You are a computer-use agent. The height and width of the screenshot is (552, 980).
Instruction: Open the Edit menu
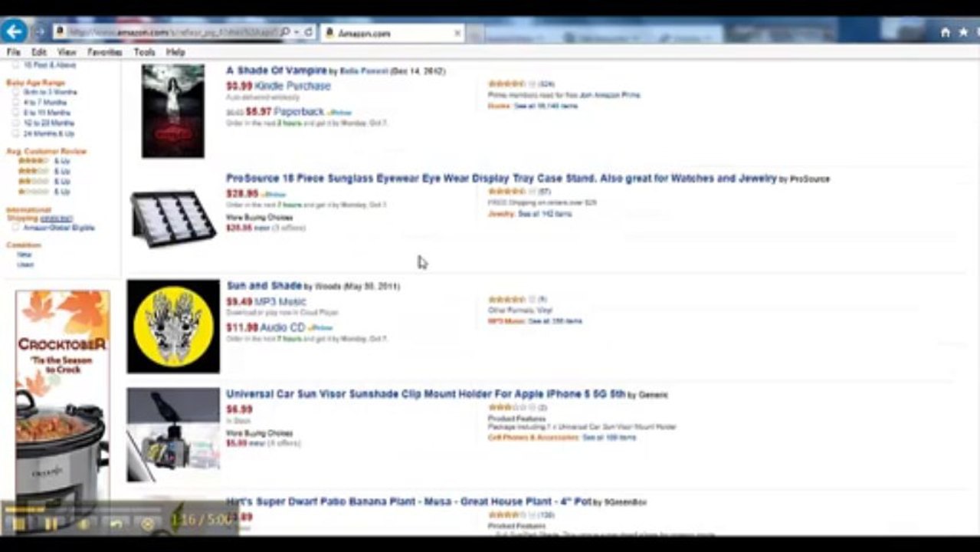coord(38,52)
